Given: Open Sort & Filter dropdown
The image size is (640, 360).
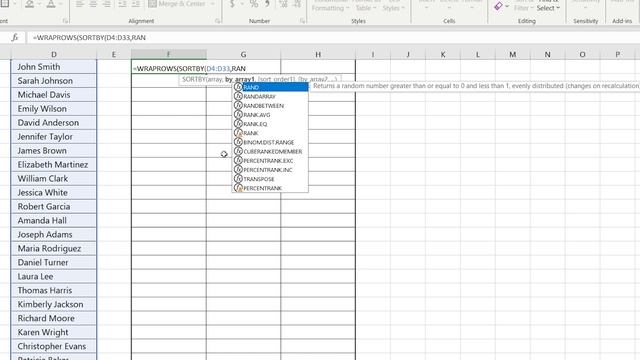Looking at the screenshot, I should coord(524,6).
